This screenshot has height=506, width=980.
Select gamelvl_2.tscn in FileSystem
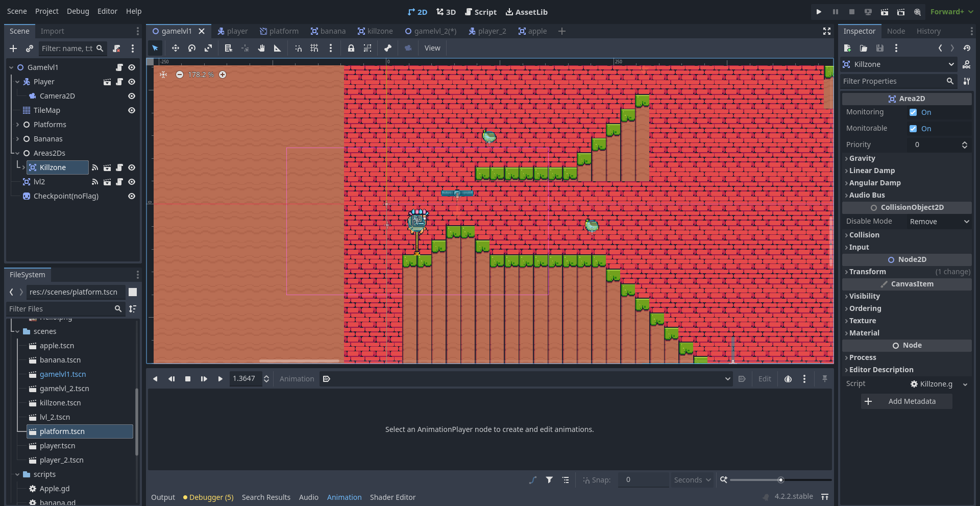tap(64, 389)
